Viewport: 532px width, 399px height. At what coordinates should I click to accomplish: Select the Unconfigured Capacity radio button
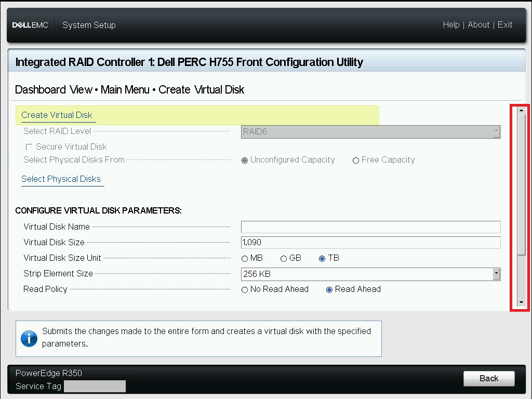click(245, 161)
